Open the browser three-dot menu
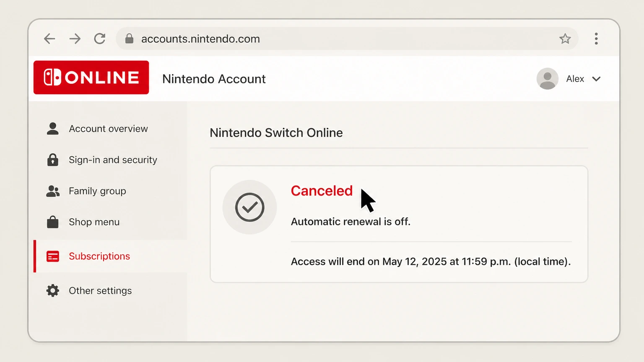 [x=596, y=39]
